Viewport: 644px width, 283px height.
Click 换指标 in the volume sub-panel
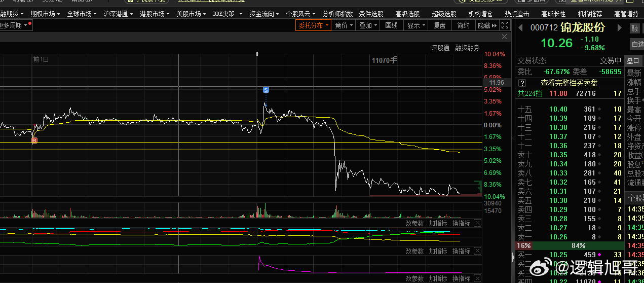(461, 223)
